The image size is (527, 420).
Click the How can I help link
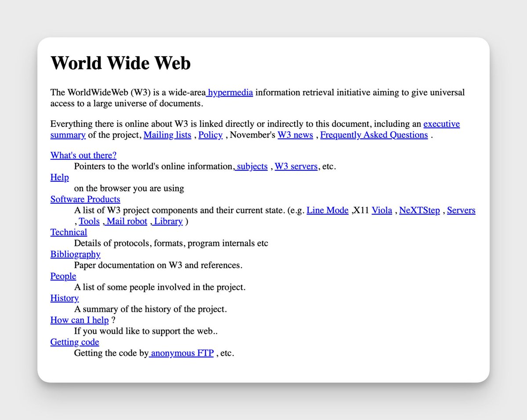79,320
